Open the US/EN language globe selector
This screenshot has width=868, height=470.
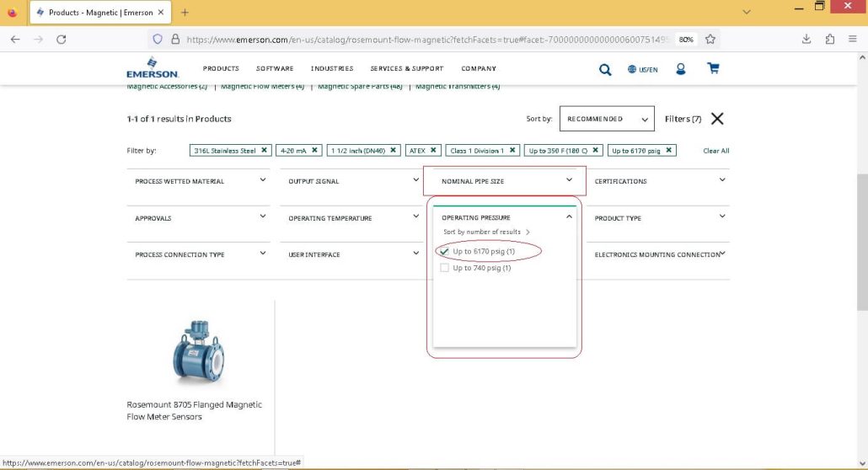(x=643, y=69)
